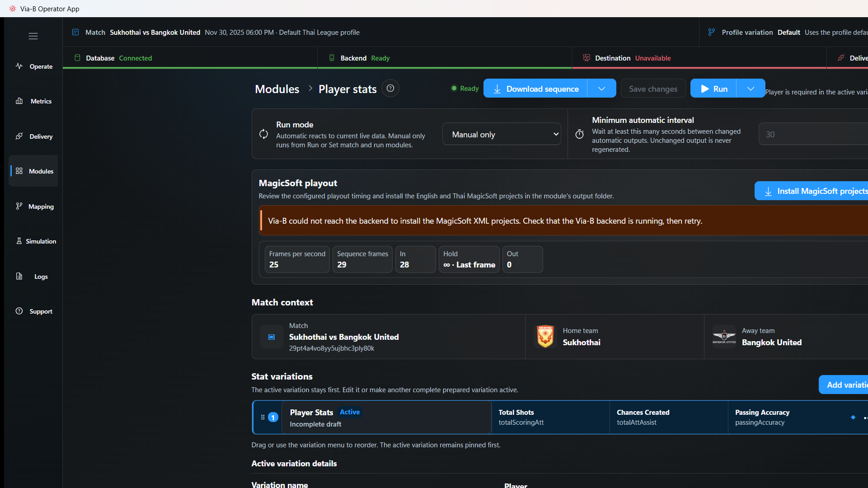Click the Operate pulse icon
The width and height of the screenshot is (868, 488).
pyautogui.click(x=19, y=66)
